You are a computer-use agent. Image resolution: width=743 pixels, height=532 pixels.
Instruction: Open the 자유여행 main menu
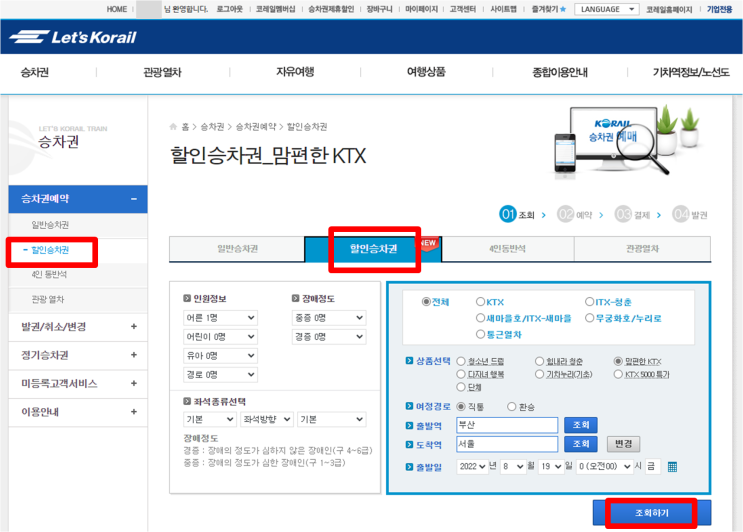(x=295, y=72)
